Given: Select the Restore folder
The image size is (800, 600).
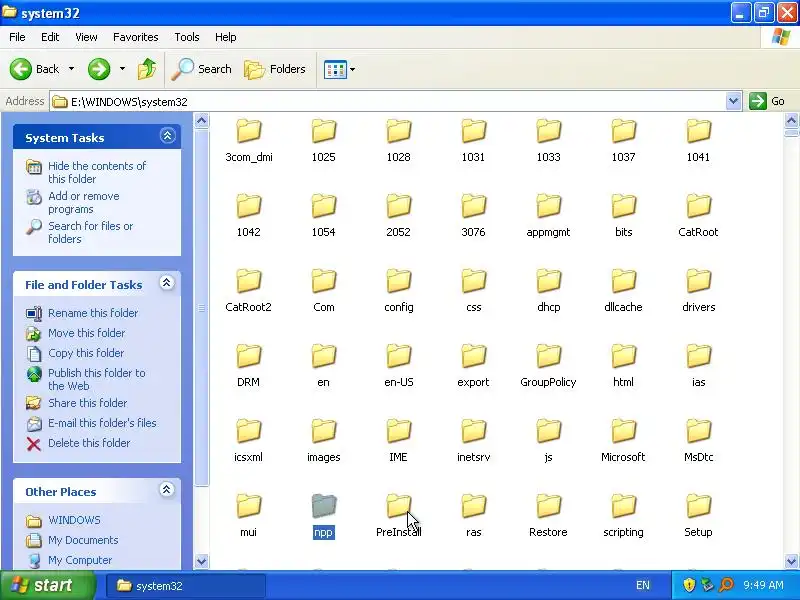Looking at the screenshot, I should click(548, 516).
